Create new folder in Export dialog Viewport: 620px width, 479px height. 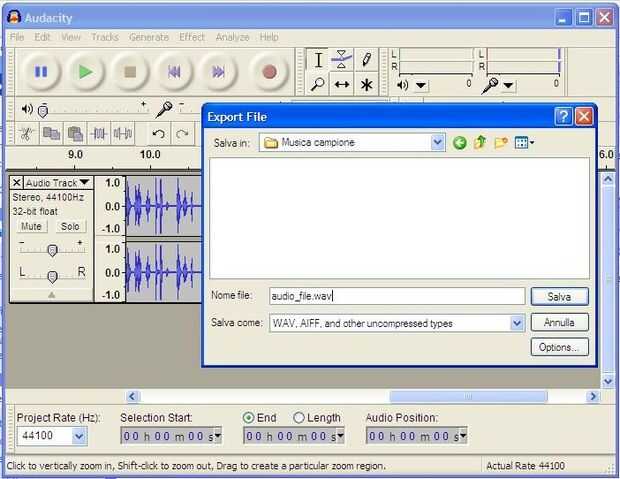click(501, 142)
